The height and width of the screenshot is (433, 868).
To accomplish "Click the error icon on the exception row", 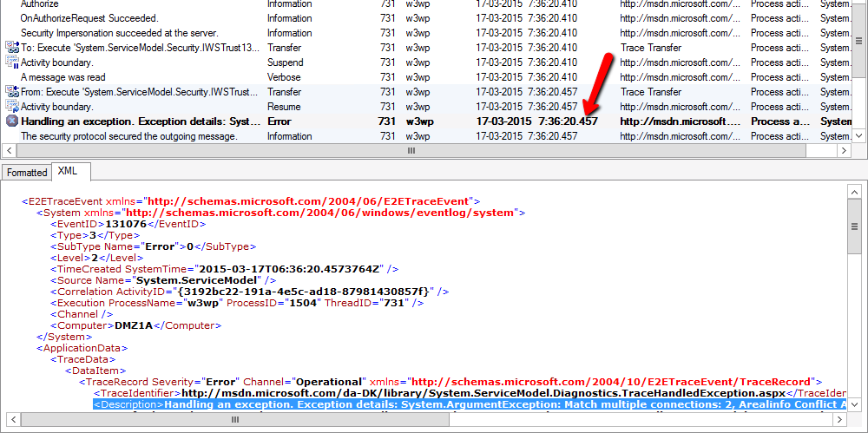I will (x=11, y=121).
